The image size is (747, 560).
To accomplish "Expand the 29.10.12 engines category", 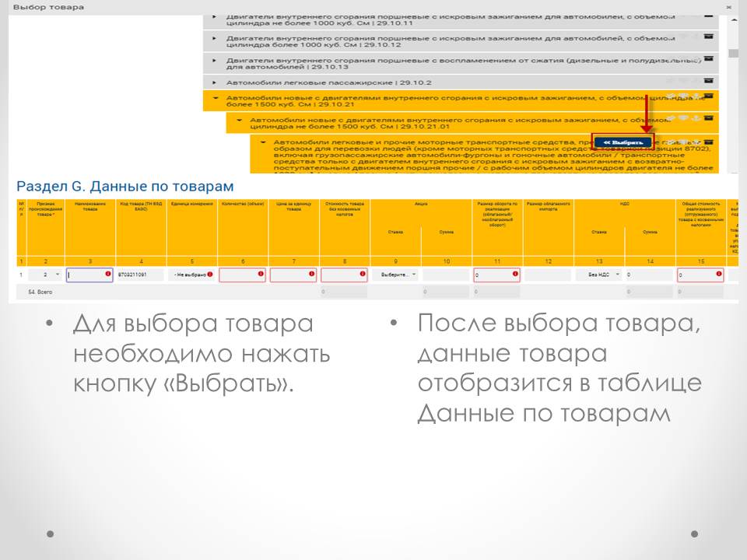I will coord(215,37).
